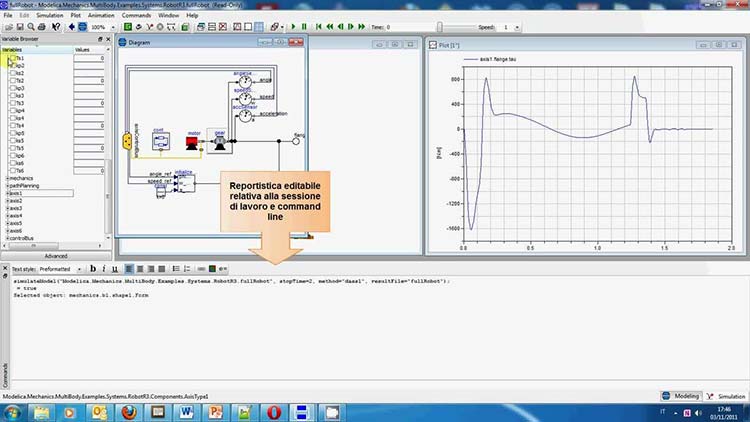This screenshot has height=422, width=750.
Task: Check the fs1 variable checkbox
Action: coord(13,58)
